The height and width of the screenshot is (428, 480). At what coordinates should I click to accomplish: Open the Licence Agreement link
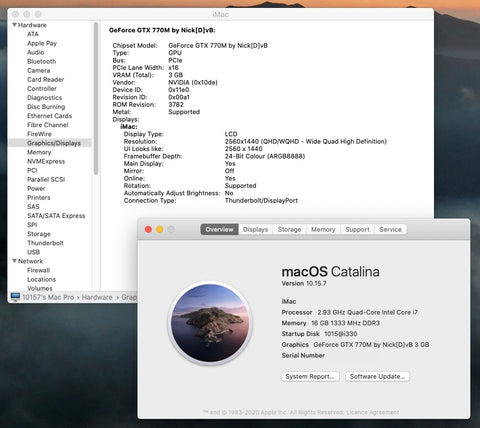[x=373, y=412]
